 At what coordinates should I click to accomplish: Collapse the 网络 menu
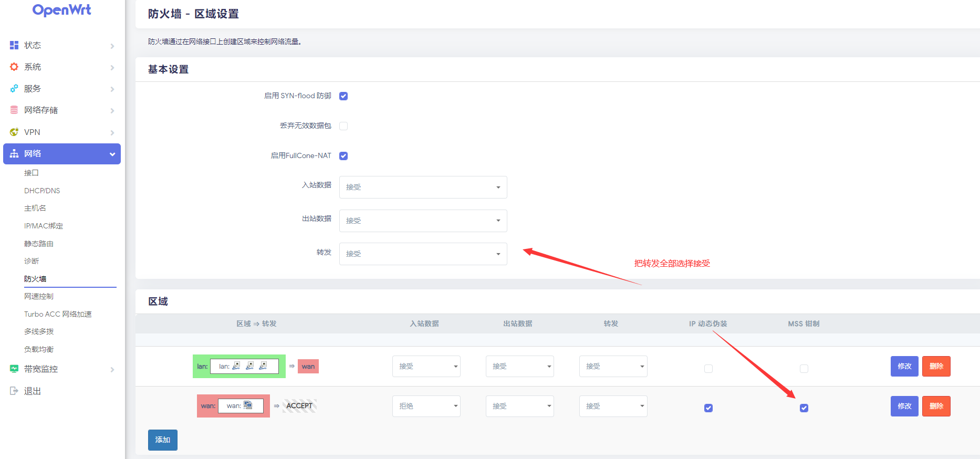[62, 154]
